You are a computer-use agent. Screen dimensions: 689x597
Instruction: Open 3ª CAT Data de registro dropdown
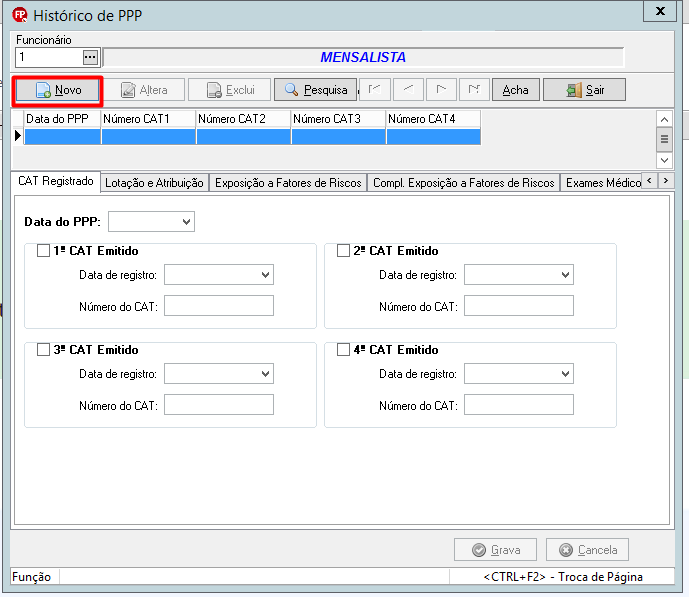click(x=265, y=374)
